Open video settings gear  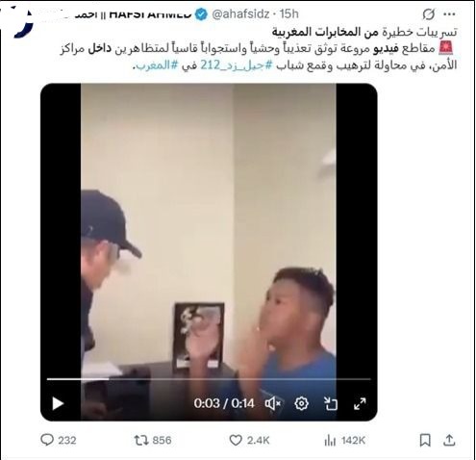[301, 403]
